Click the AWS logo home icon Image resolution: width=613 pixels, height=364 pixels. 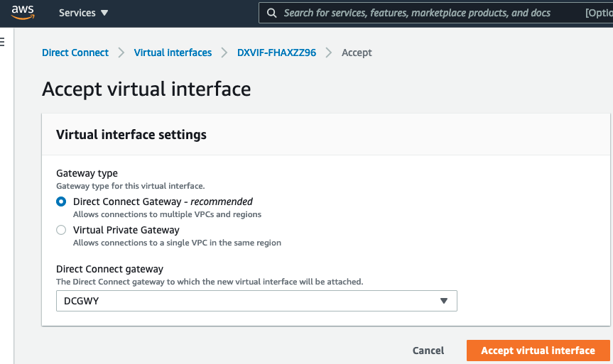[x=23, y=13]
